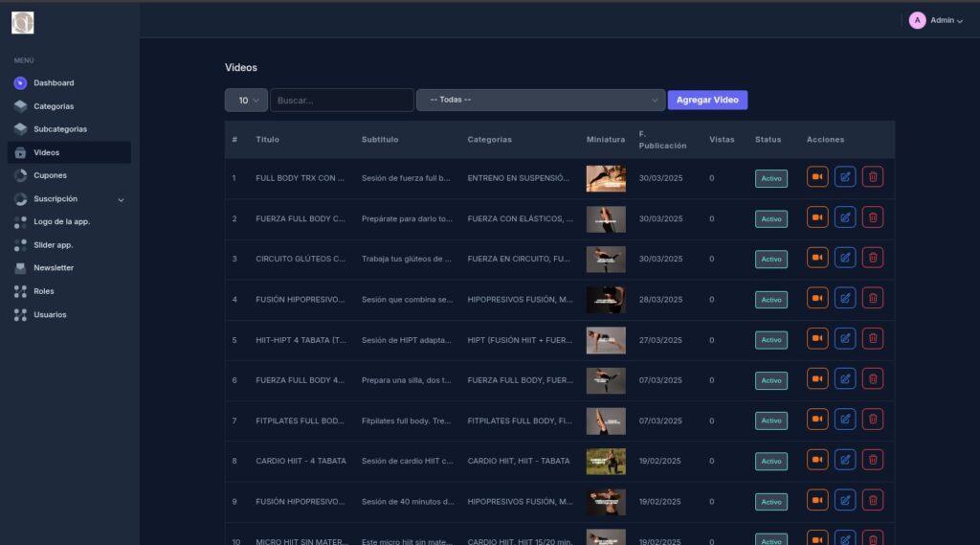Click thumbnail of CARDIO HIIT - 4 TABATA video
980x545 pixels.
[x=606, y=461]
